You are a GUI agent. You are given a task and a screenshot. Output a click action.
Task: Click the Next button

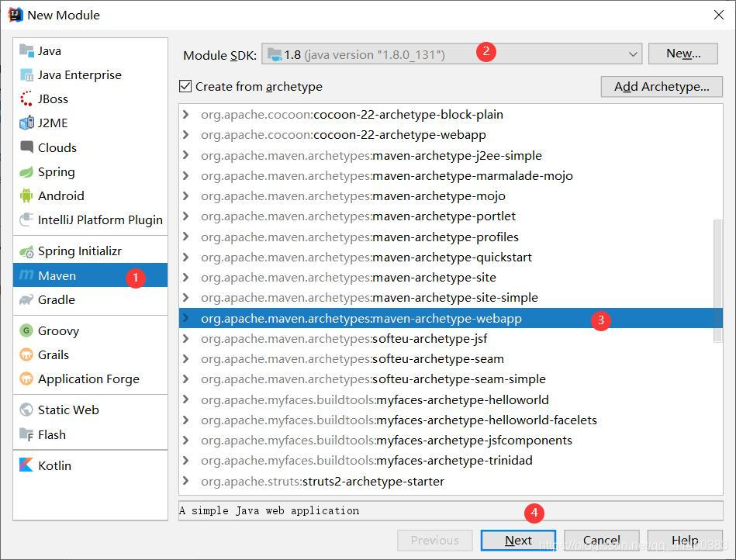[518, 541]
